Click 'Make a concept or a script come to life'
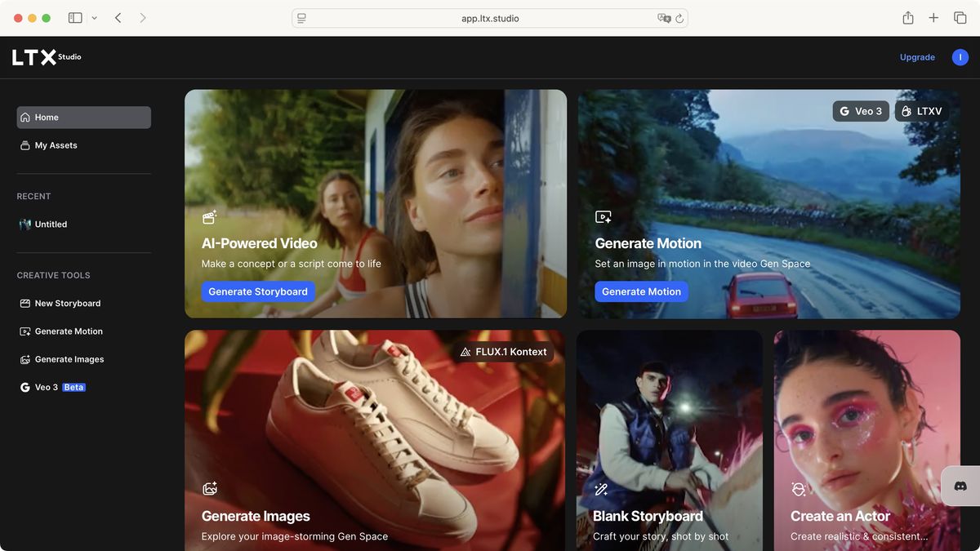Screen dimensions: 980x551 pyautogui.click(x=292, y=264)
